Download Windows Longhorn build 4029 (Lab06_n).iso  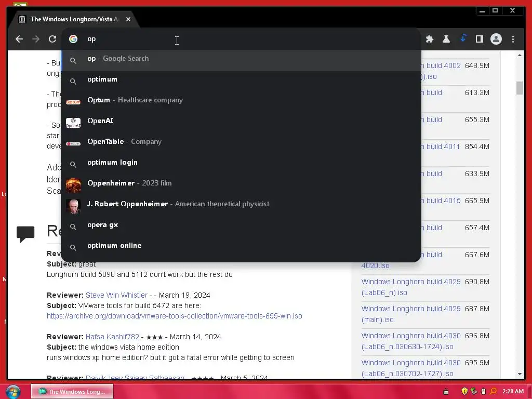coord(411,287)
